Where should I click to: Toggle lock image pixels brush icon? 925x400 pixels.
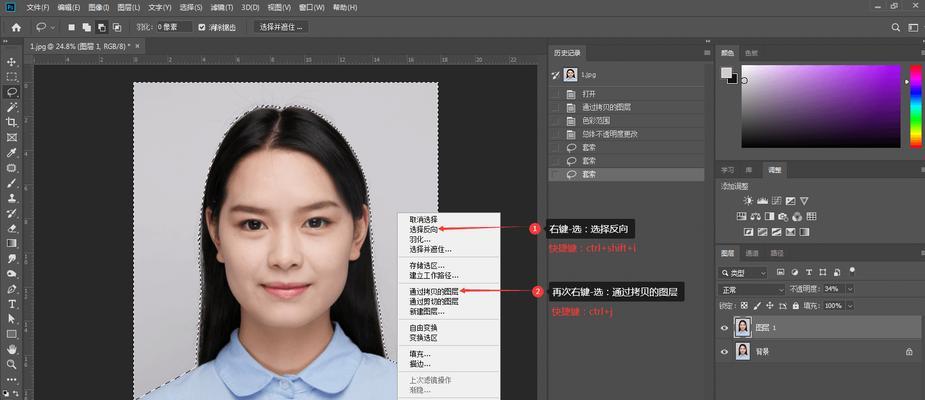[x=757, y=306]
